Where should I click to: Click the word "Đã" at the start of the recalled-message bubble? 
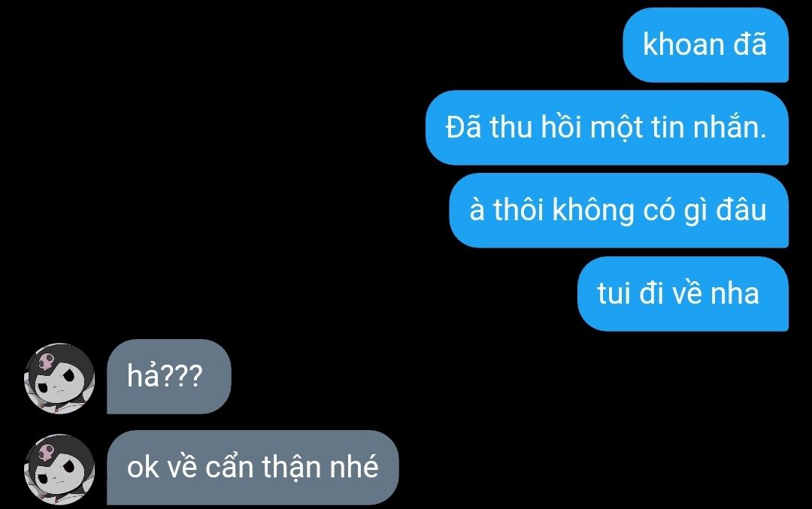[463, 127]
